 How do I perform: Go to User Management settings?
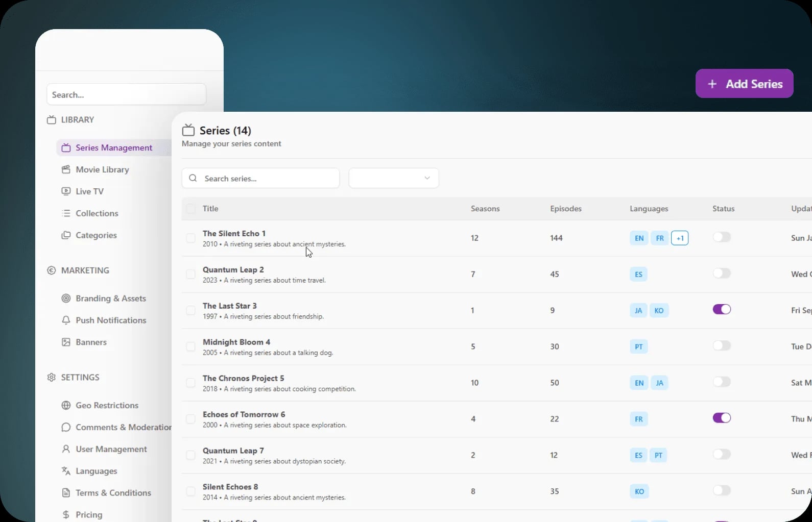pyautogui.click(x=111, y=449)
